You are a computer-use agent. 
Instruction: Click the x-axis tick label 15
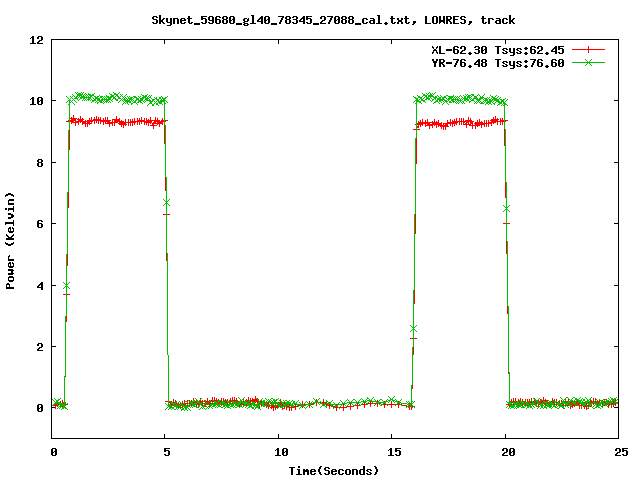tap(394, 452)
